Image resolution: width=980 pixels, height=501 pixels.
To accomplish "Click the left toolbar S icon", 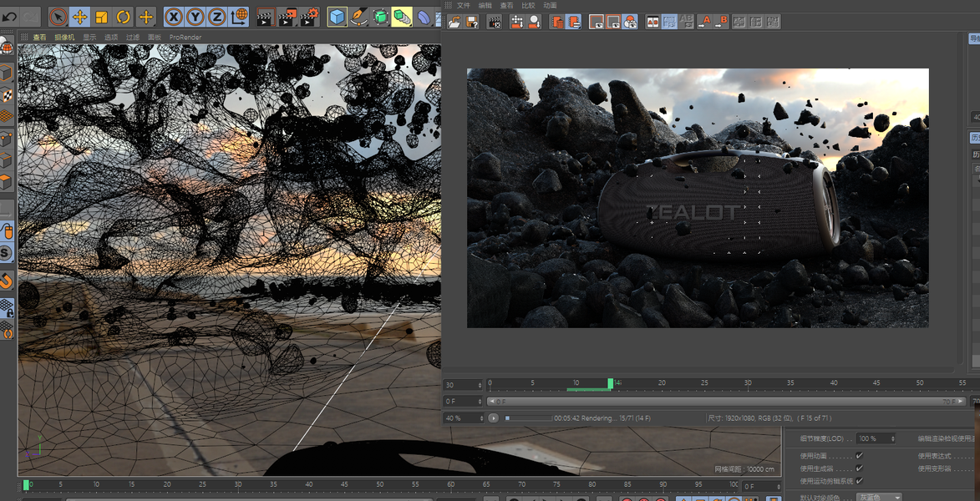I will point(6,253).
